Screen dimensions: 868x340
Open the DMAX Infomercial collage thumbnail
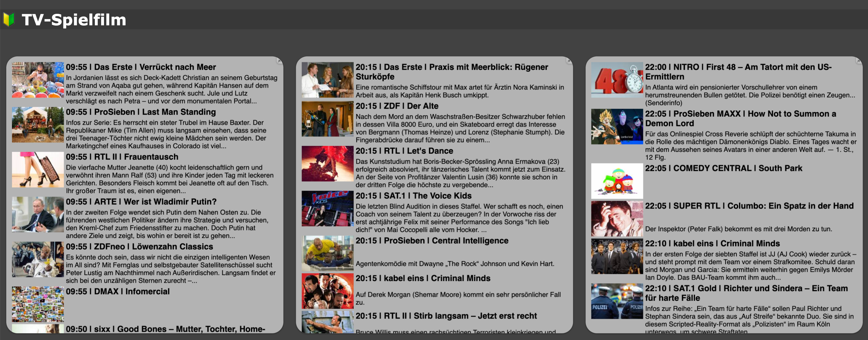coord(38,304)
